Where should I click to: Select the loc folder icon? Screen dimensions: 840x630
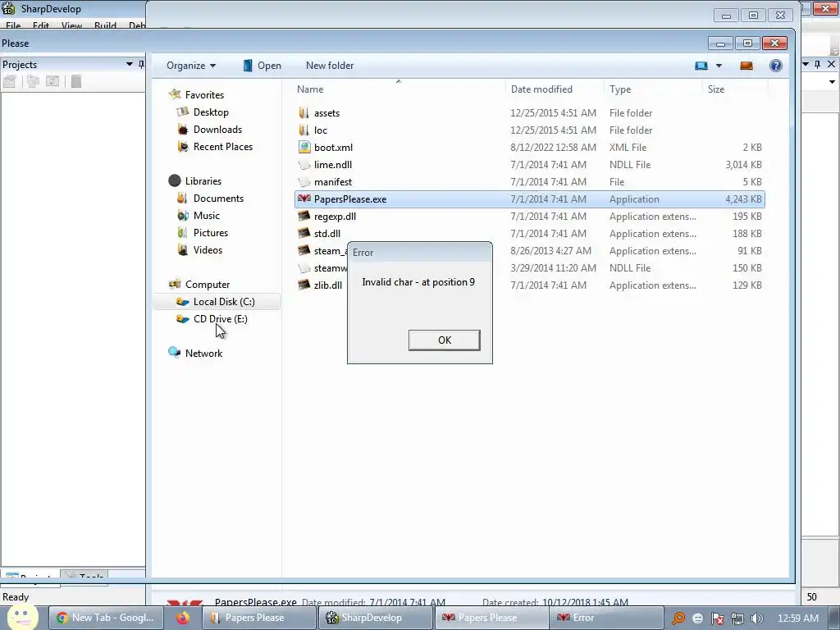click(x=304, y=130)
